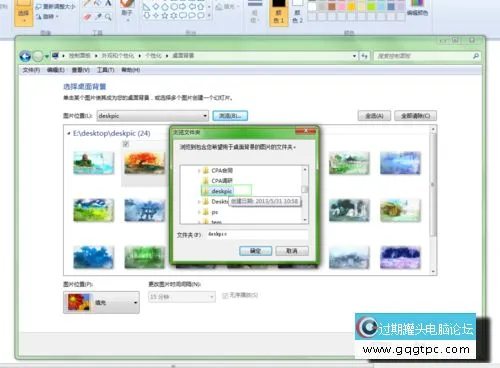Open the 编辑(E) menu
Image resolution: width=500 pixels, height=368 pixels.
55,70
